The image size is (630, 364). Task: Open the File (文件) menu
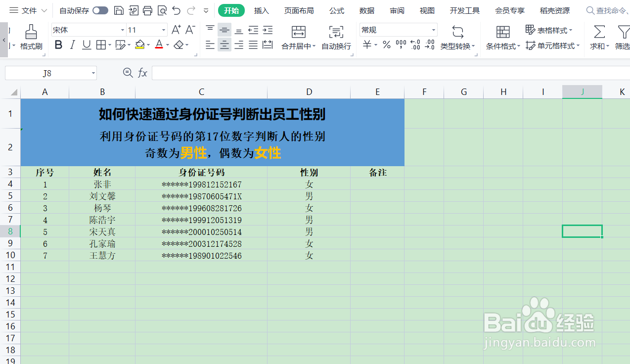click(29, 10)
